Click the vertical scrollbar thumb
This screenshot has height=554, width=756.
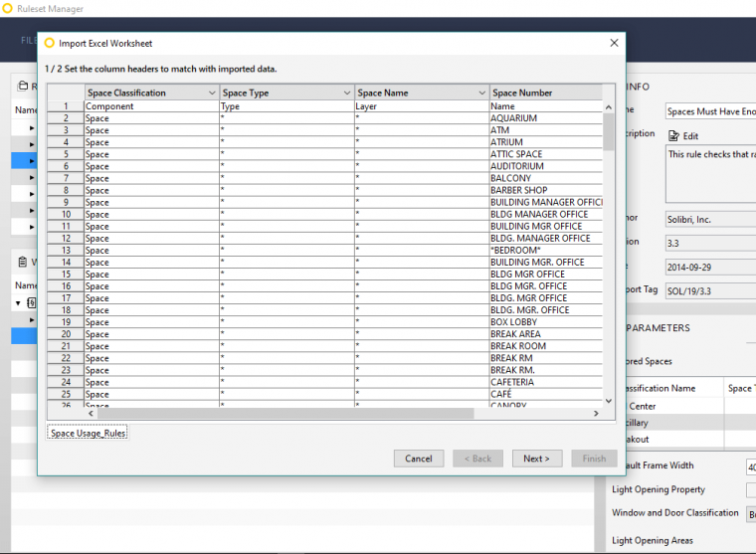(609, 131)
